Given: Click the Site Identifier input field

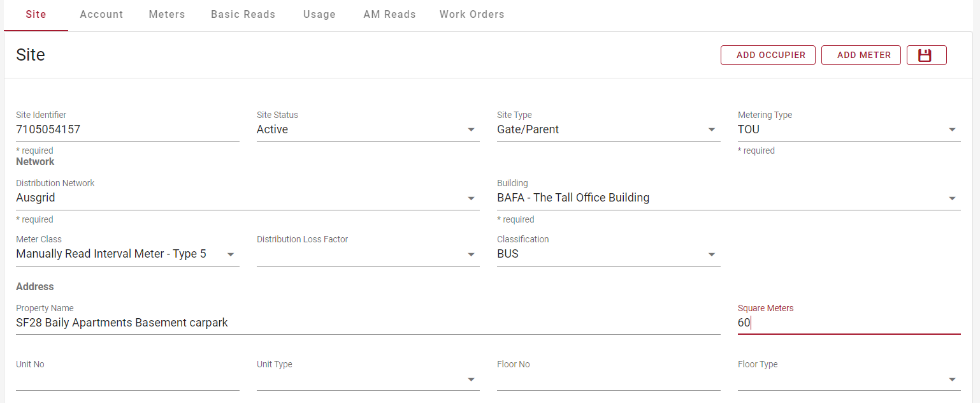Looking at the screenshot, I should click(x=127, y=129).
